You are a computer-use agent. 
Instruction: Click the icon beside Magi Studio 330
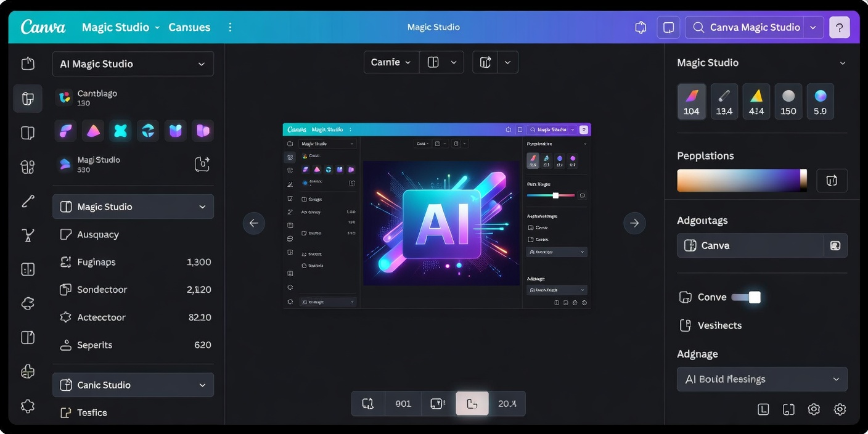point(202,164)
